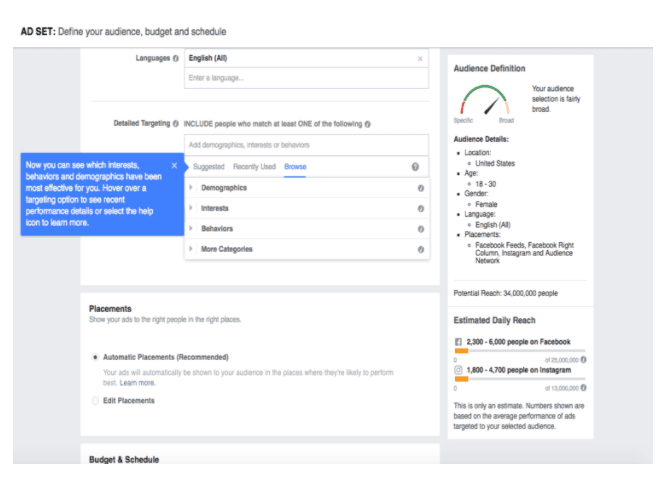
Task: Click the 1,800 - 4,700 people on Instagram text
Action: tap(519, 370)
